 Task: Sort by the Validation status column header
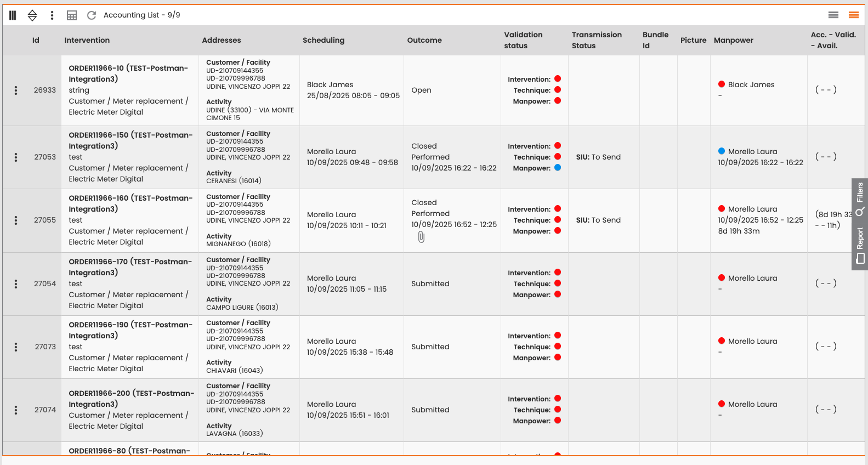point(524,40)
